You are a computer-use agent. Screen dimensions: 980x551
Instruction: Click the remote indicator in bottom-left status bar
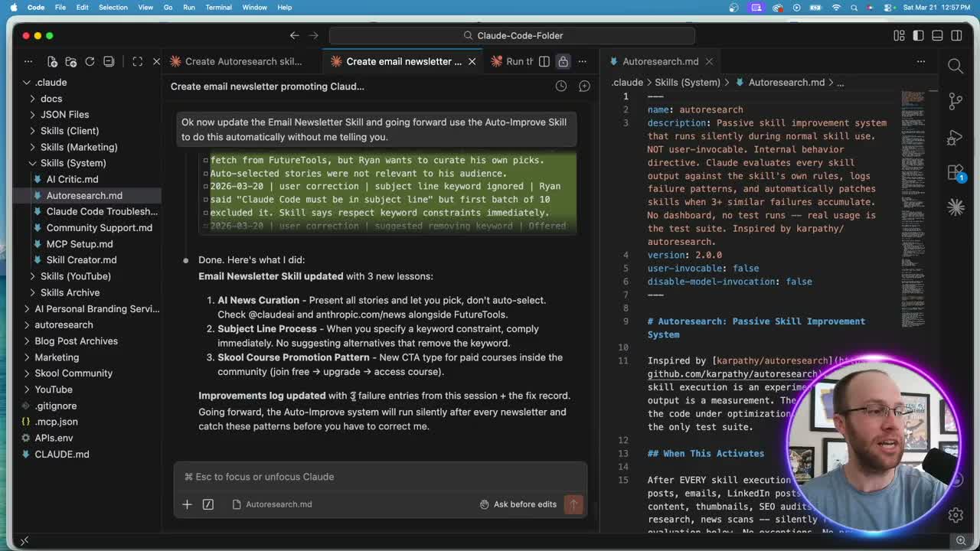click(x=24, y=541)
